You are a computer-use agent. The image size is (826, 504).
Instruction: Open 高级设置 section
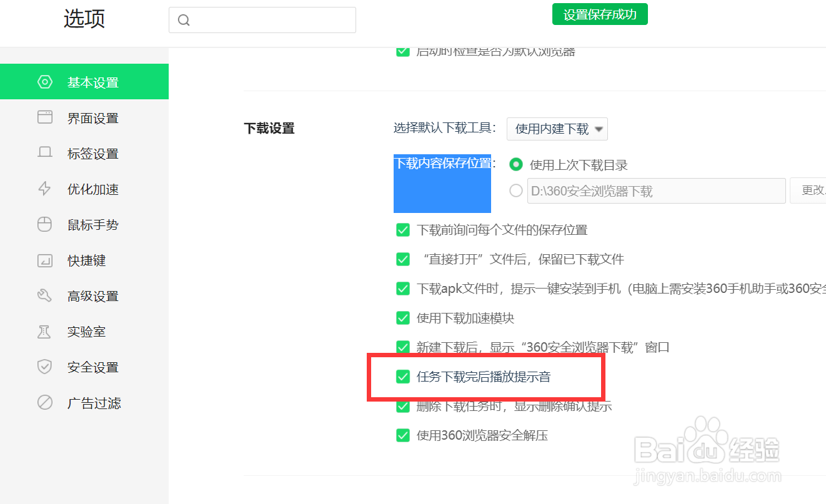[84, 296]
